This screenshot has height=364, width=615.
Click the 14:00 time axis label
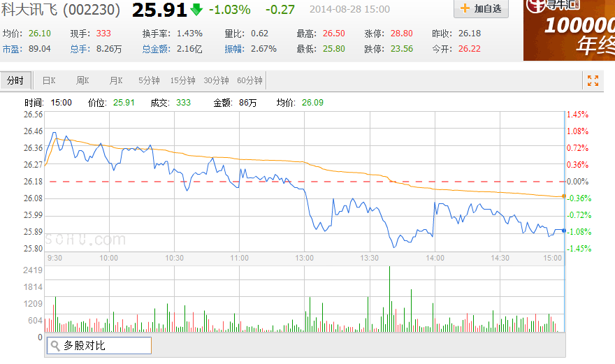click(435, 258)
